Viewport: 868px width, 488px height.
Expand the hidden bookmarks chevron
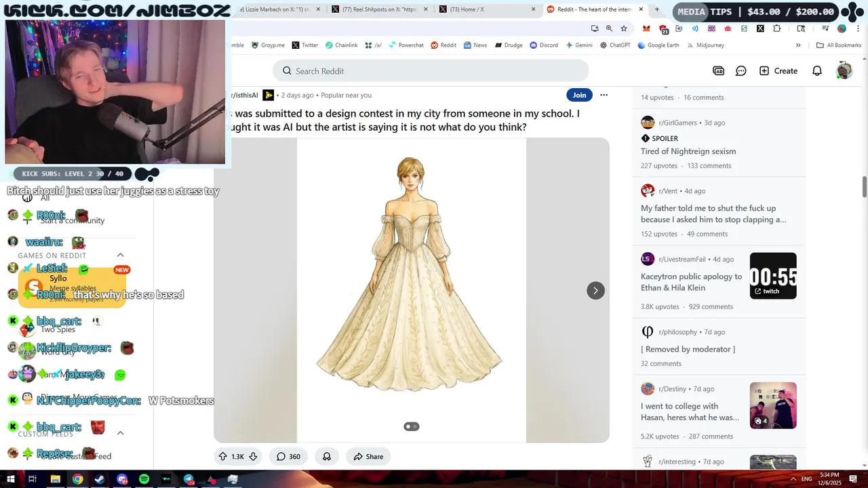pos(798,45)
